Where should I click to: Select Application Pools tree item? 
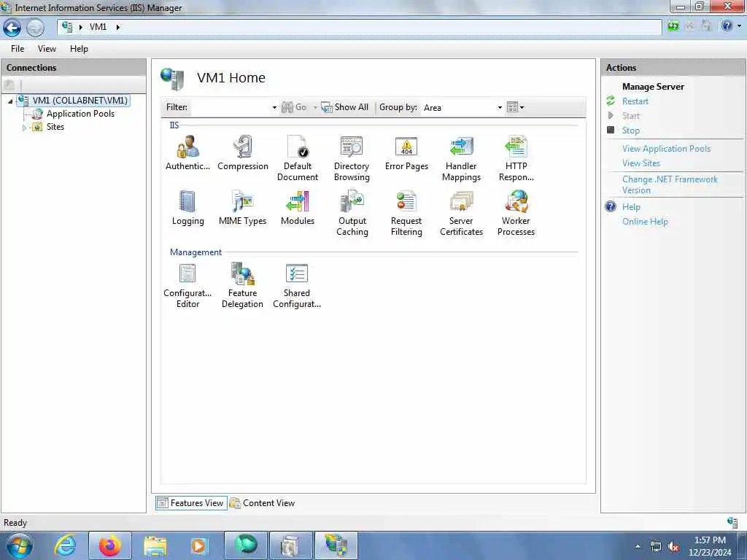tap(80, 114)
